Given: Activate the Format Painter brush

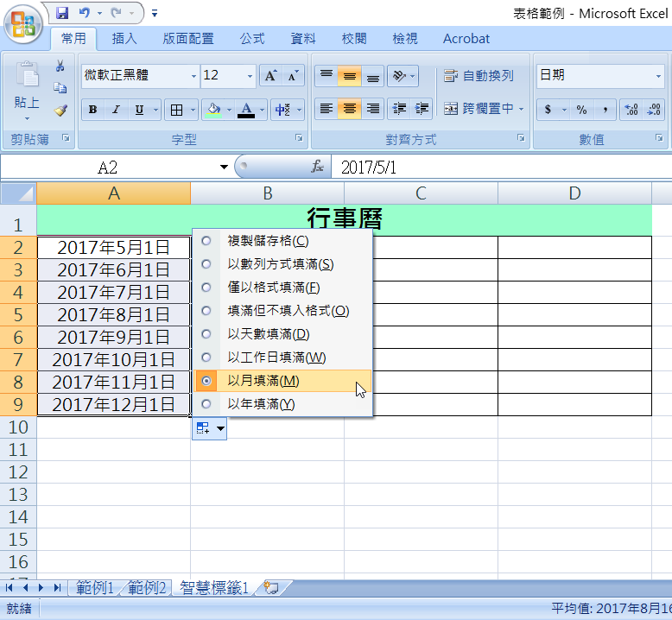Looking at the screenshot, I should (x=60, y=111).
